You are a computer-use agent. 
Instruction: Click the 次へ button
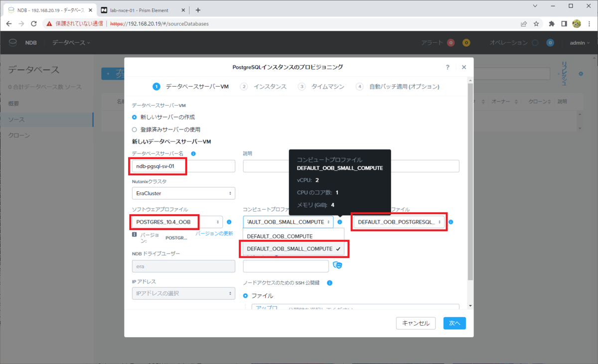tap(454, 323)
